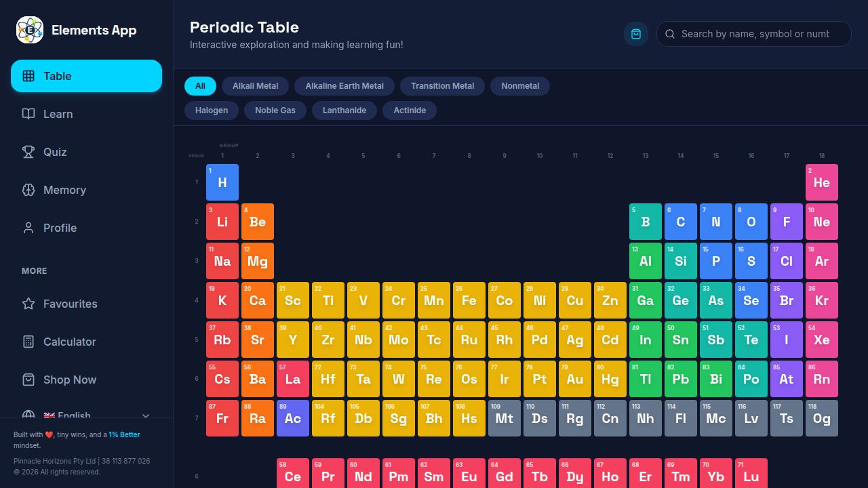Click the Meitnerium (Mt) tile

pyautogui.click(x=505, y=418)
